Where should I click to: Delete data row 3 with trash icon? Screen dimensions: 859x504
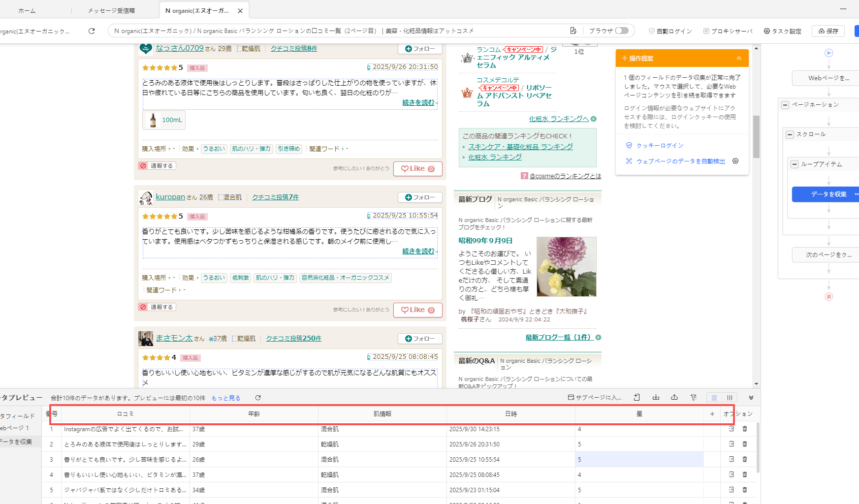pyautogui.click(x=745, y=460)
